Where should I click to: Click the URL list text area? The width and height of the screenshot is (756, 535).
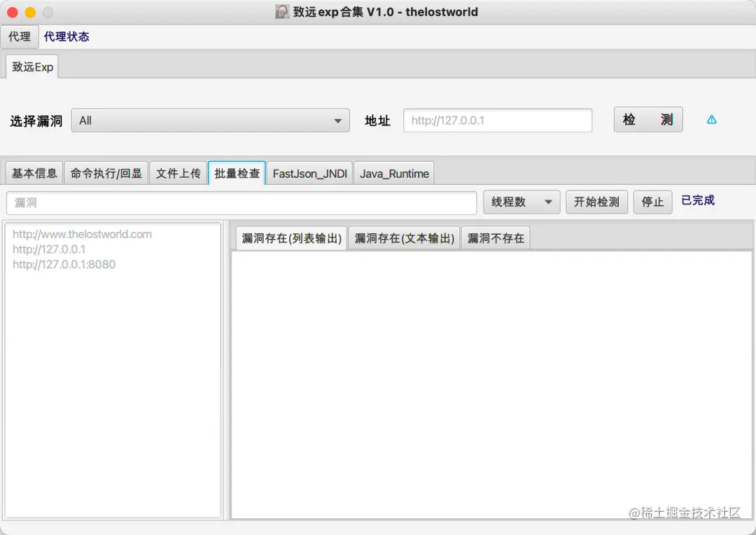[113, 370]
